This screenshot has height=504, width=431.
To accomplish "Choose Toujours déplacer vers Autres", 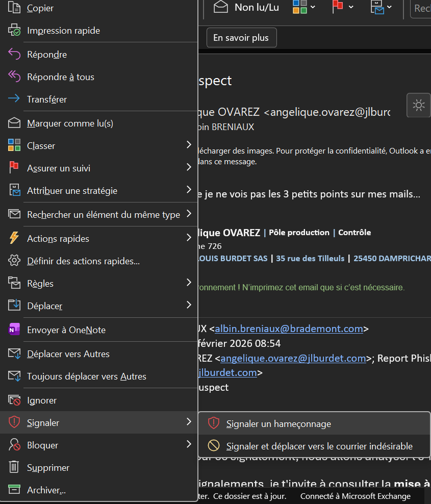I will click(98, 376).
